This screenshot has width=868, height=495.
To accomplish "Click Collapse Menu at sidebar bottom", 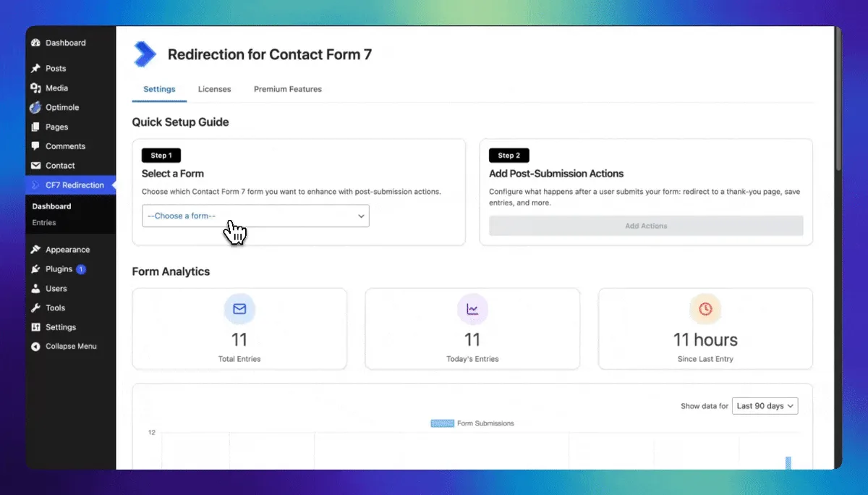I will pyautogui.click(x=71, y=347).
